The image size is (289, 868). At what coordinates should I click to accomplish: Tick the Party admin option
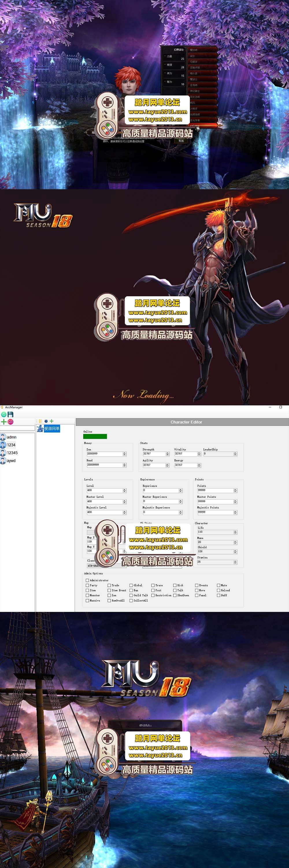pos(87,585)
